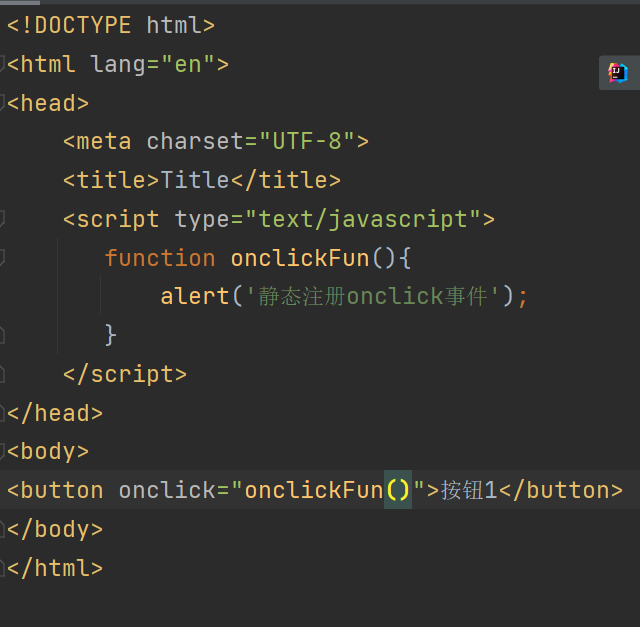Viewport: 640px width, 627px height.
Task: Click the opening head tag
Action: 48,103
